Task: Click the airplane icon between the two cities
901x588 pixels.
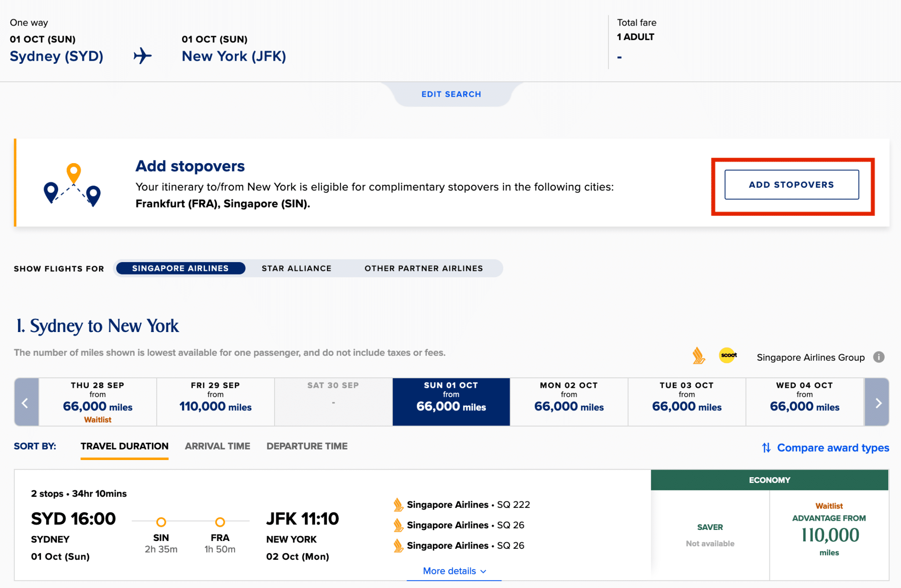Action: 143,56
